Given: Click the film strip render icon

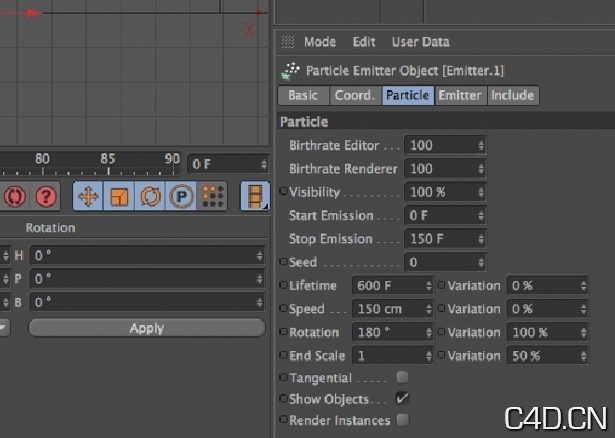Looking at the screenshot, I should pos(255,196).
